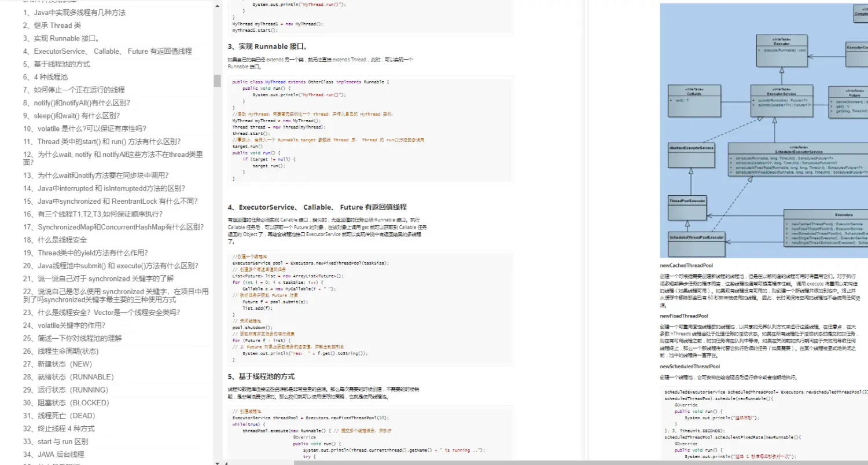This screenshot has height=465, width=868.
Task: Select outline entry '11、Thread 类中的start() 和 run()'
Action: (x=102, y=141)
